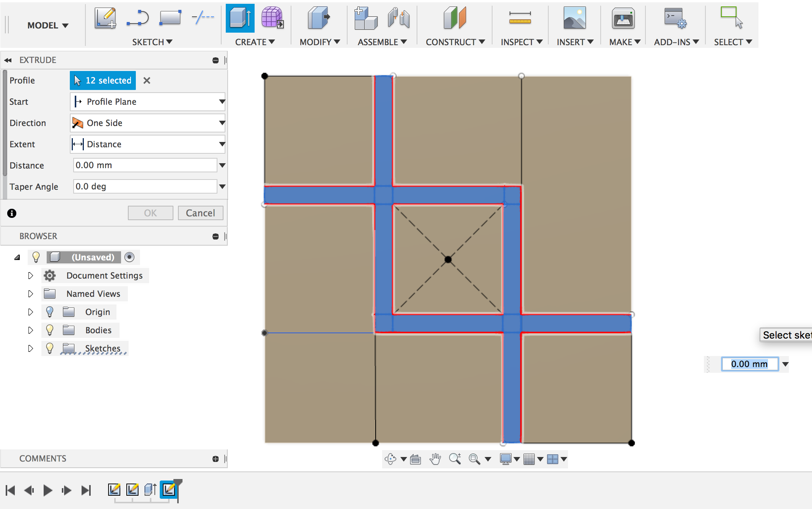Clear the profile selection with X

[147, 80]
